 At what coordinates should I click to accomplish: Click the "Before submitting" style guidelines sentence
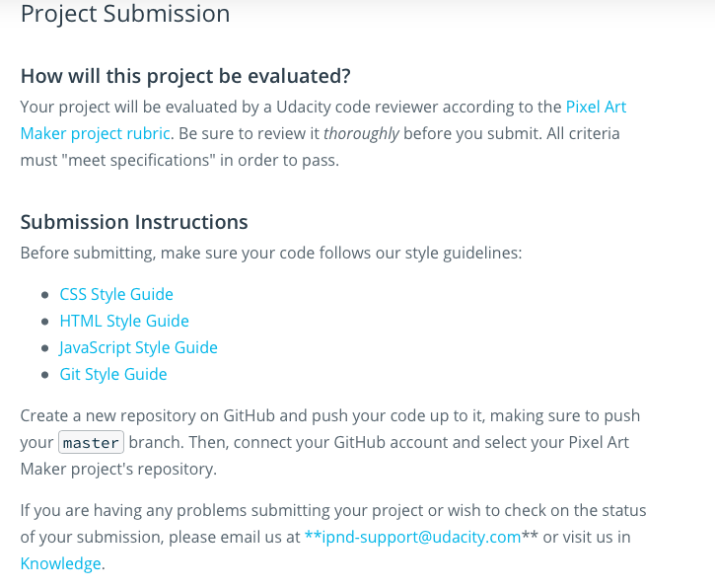[x=270, y=253]
